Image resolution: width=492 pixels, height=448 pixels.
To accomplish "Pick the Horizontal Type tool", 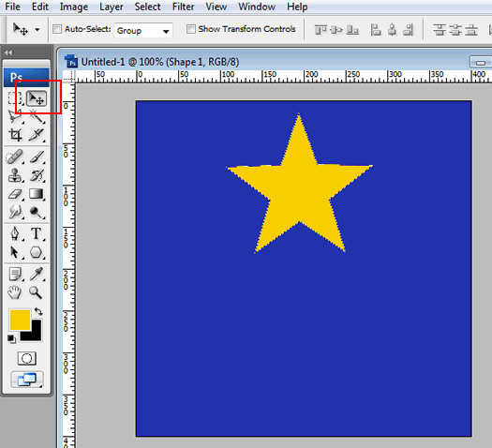I will click(37, 233).
